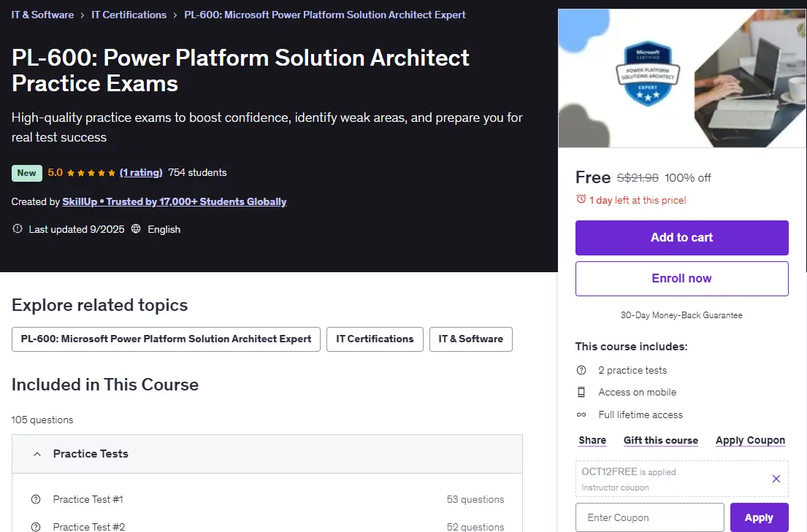Remove the OCT12FREE coupon with the X

pos(776,479)
